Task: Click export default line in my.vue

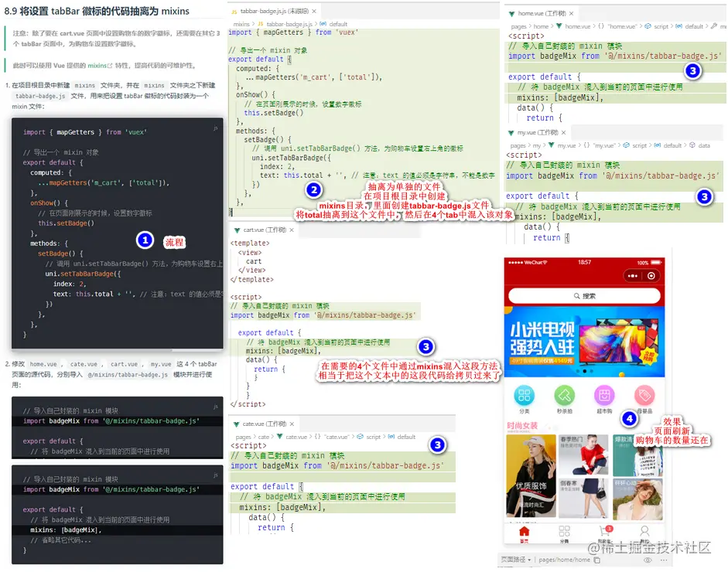Action: [542, 196]
